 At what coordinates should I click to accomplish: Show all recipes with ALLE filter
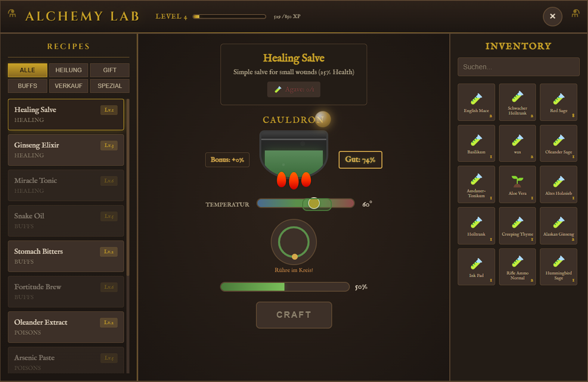click(x=27, y=70)
